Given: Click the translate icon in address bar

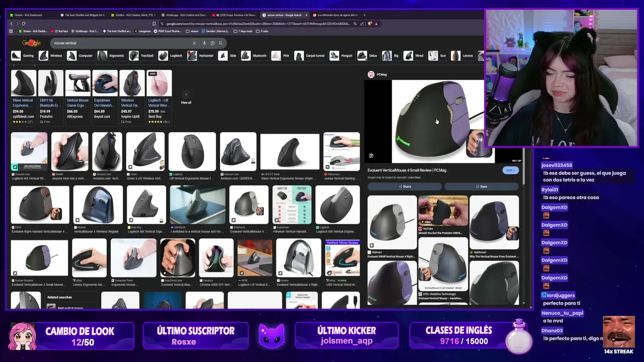Looking at the screenshot, I should click(355, 24).
